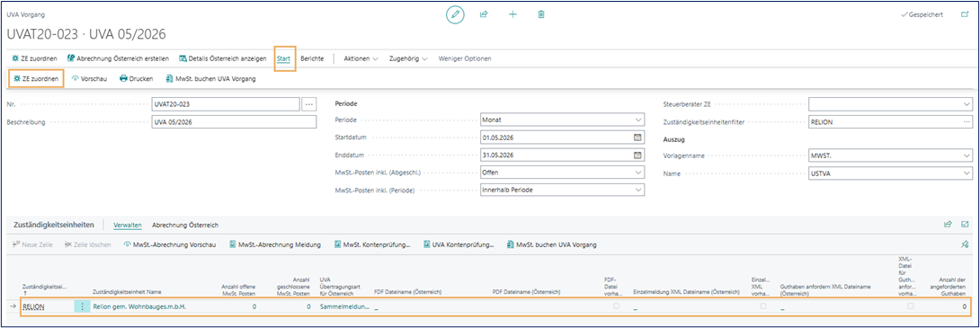Click MwSt. buchen UVA Vorgang under Start tab
980x328 pixels.
tap(210, 79)
